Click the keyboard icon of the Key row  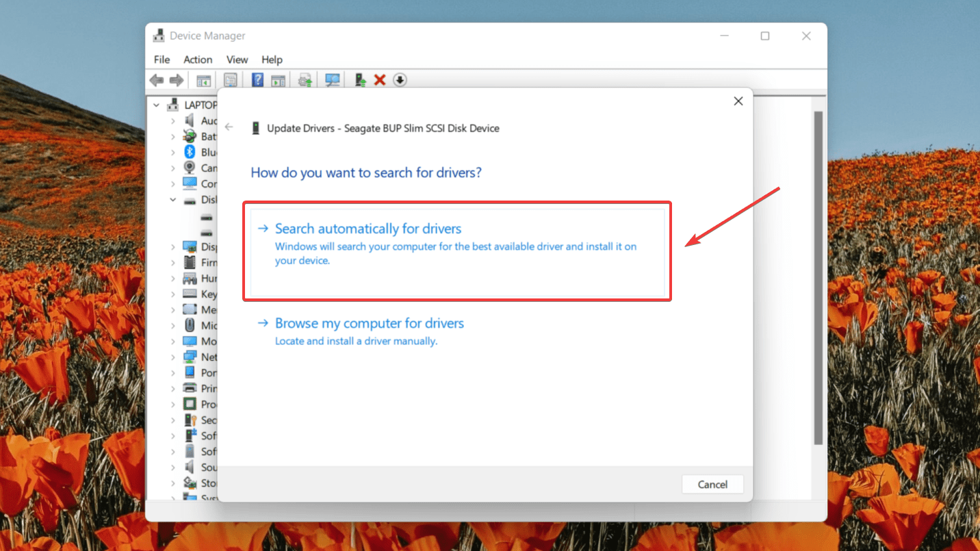click(x=190, y=294)
